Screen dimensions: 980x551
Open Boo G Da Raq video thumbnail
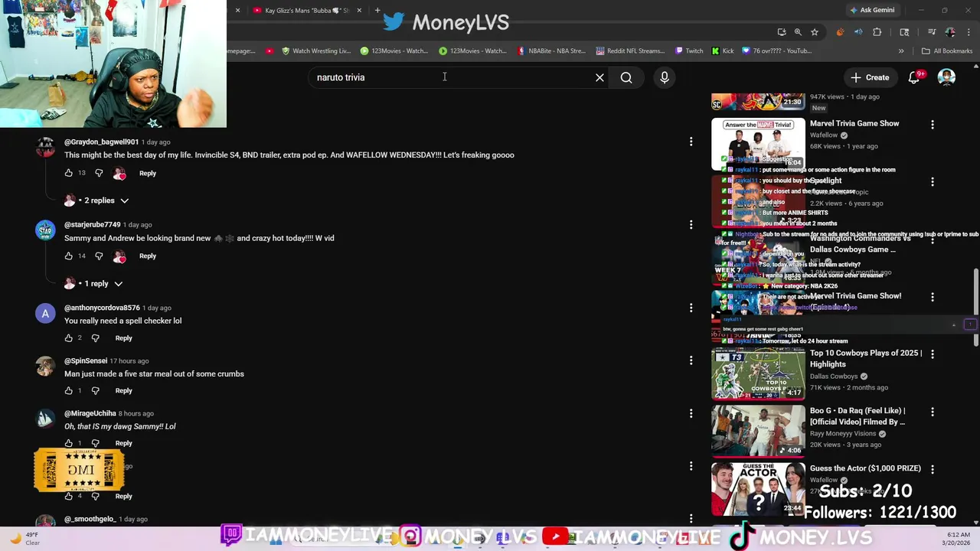point(758,431)
